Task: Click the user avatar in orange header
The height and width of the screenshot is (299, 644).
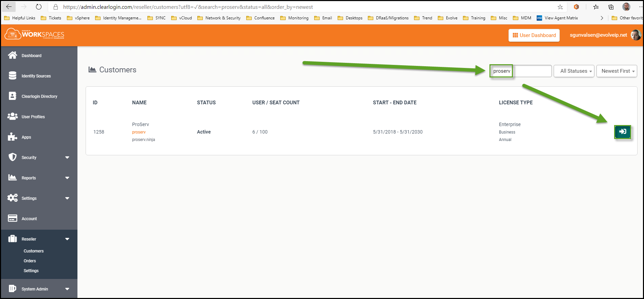Action: click(x=636, y=35)
